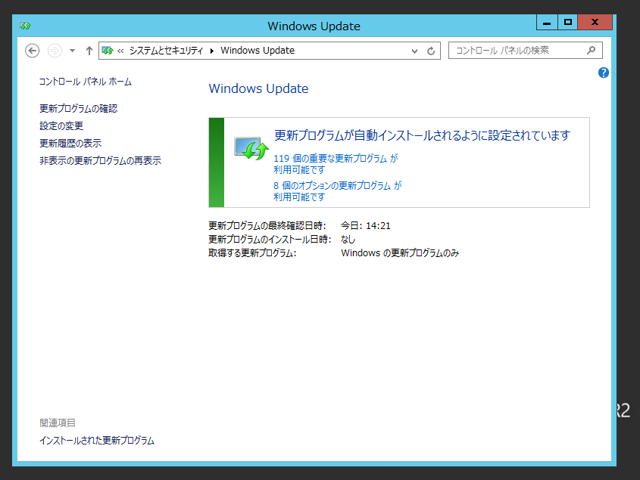Click the Forward navigation arrow
This screenshot has width=640, height=480.
(x=55, y=51)
